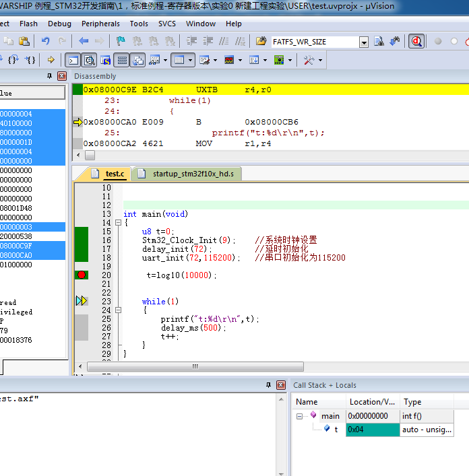Open the Trace windows dropdown arrow
Image resolution: width=469 pixels, height=476 pixels.
pyautogui.click(x=265, y=60)
